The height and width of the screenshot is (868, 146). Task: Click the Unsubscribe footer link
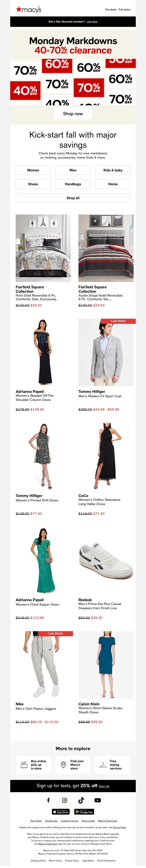coord(51,821)
